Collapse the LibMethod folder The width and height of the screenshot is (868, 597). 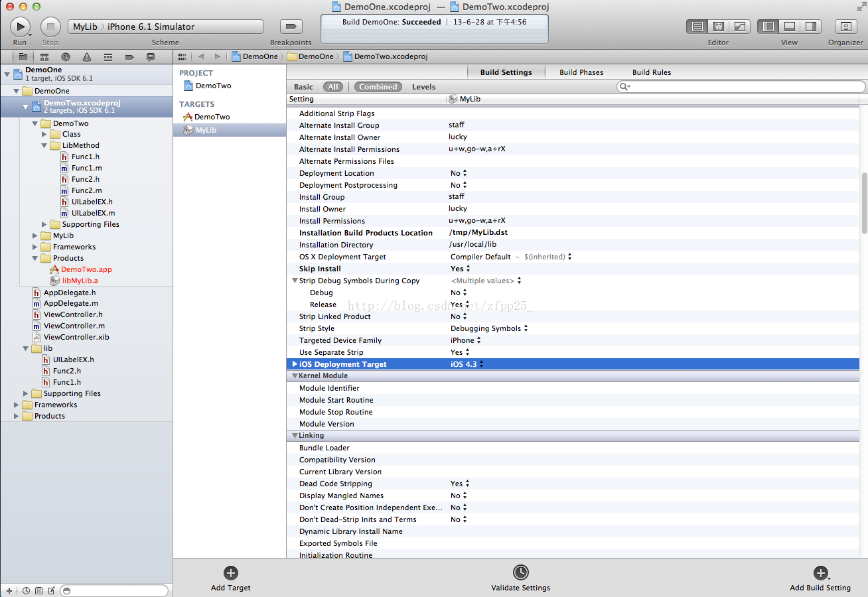[44, 145]
